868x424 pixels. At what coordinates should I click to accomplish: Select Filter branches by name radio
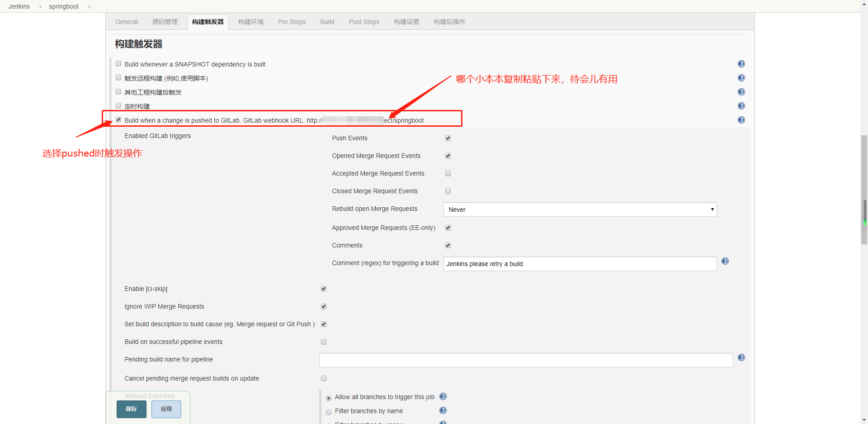click(329, 412)
